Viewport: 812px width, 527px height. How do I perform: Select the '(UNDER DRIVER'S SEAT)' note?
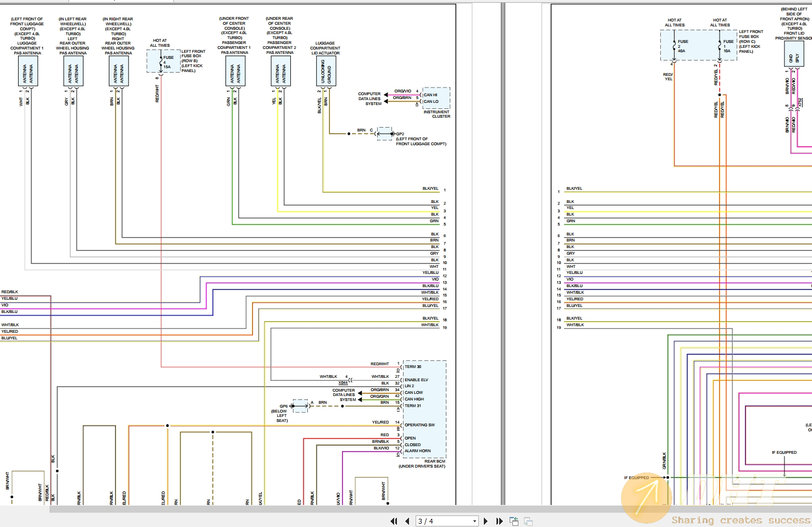coord(422,466)
